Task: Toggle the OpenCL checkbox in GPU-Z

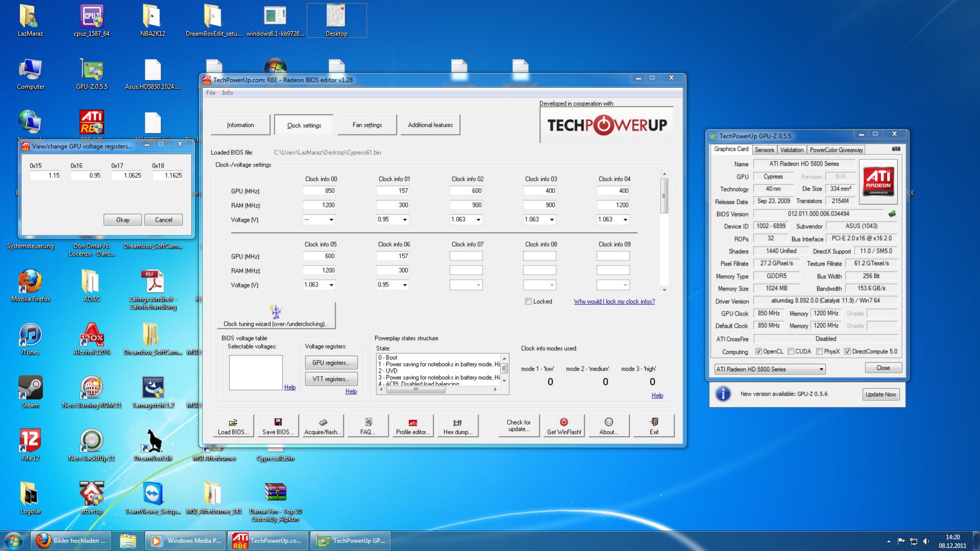Action: point(758,351)
